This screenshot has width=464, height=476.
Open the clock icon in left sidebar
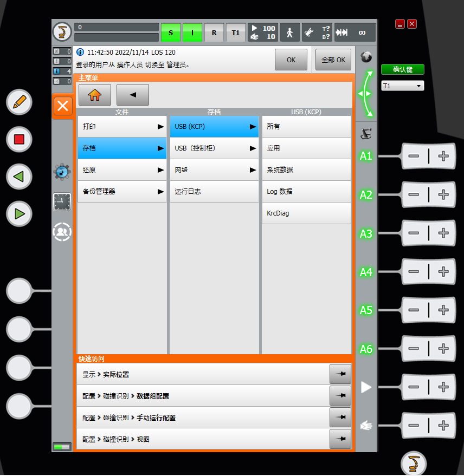tap(62, 201)
